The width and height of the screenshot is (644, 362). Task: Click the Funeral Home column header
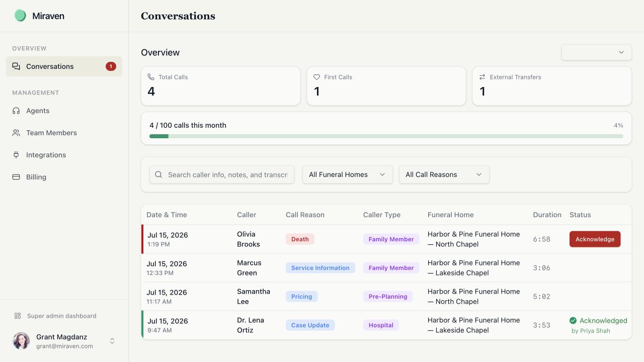[451, 215]
